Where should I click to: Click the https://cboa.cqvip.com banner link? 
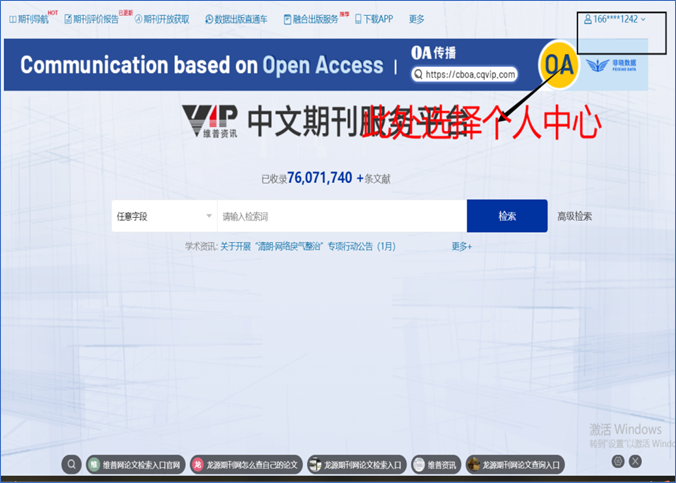(464, 75)
